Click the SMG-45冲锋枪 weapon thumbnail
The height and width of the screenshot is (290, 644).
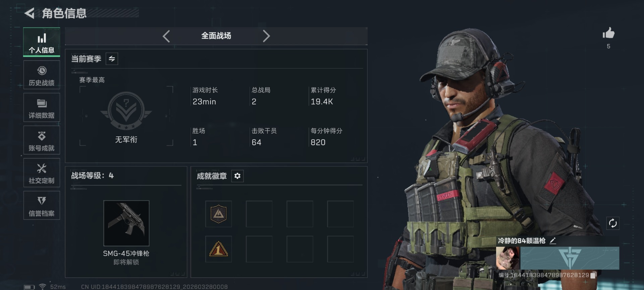[126, 223]
